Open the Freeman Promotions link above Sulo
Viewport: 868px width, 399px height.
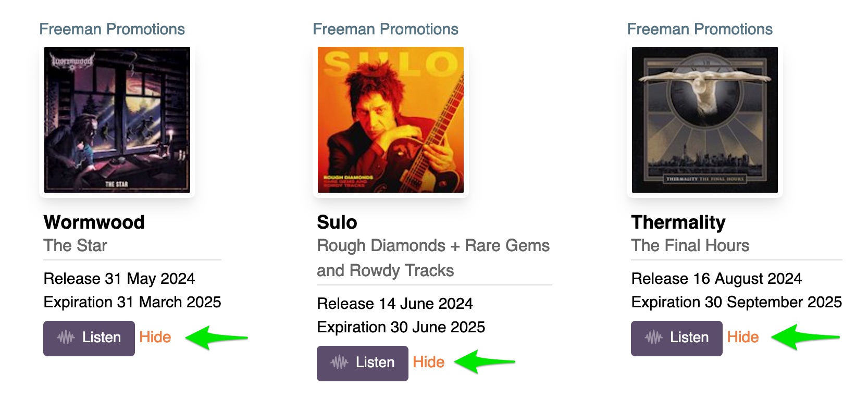386,29
